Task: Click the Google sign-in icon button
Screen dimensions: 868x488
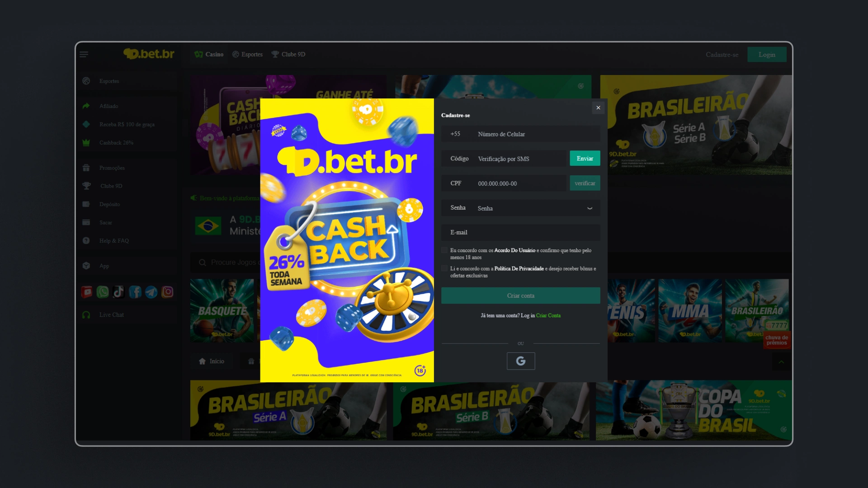Action: pos(521,361)
